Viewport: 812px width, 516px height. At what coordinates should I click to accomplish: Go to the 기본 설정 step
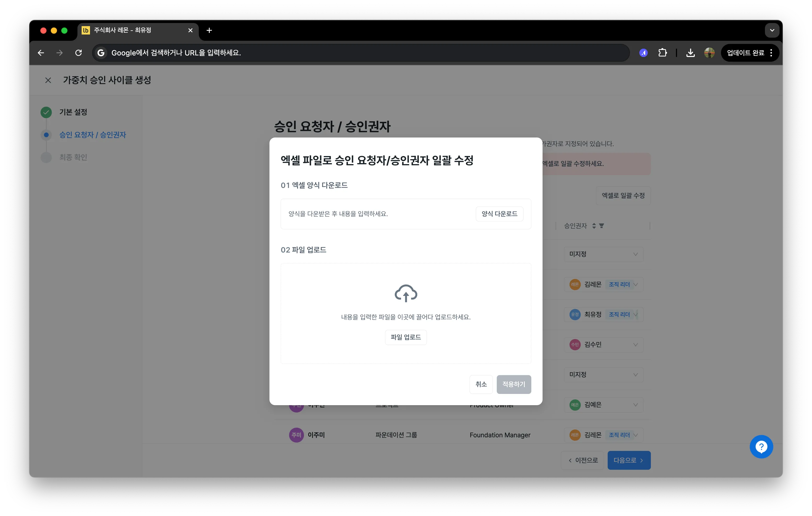click(73, 112)
